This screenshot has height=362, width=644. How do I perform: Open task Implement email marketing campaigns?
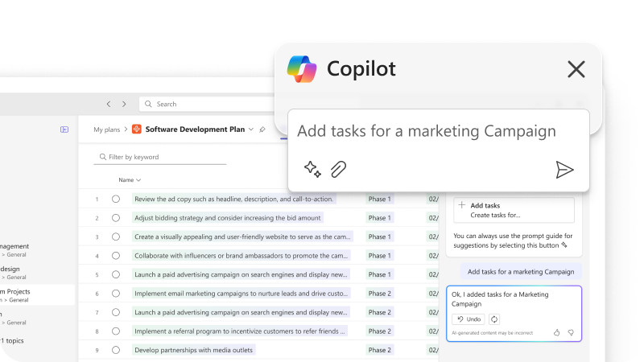(241, 294)
